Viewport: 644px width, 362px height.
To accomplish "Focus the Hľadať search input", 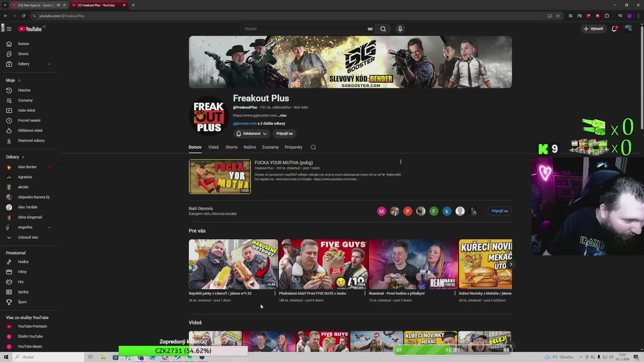I will click(304, 29).
